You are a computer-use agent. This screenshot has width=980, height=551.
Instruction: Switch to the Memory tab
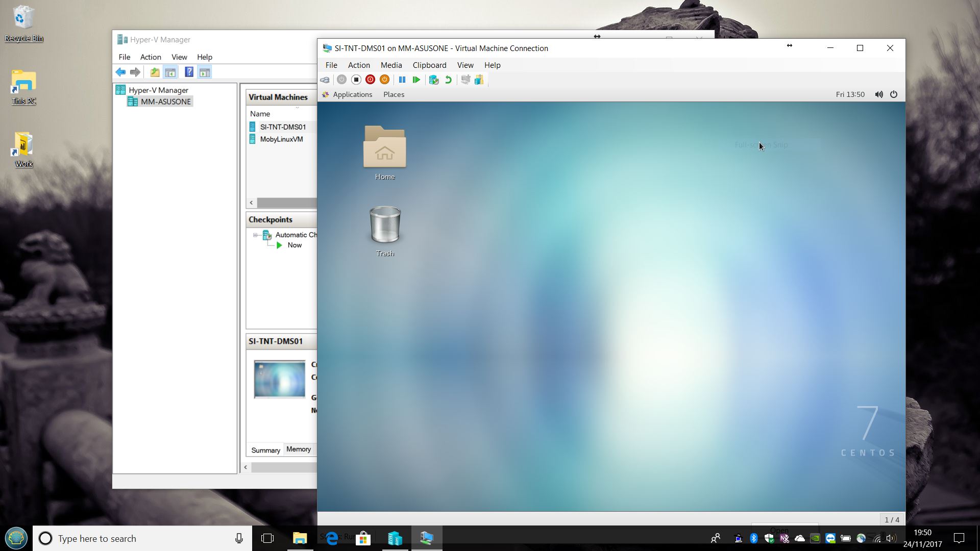pyautogui.click(x=299, y=449)
